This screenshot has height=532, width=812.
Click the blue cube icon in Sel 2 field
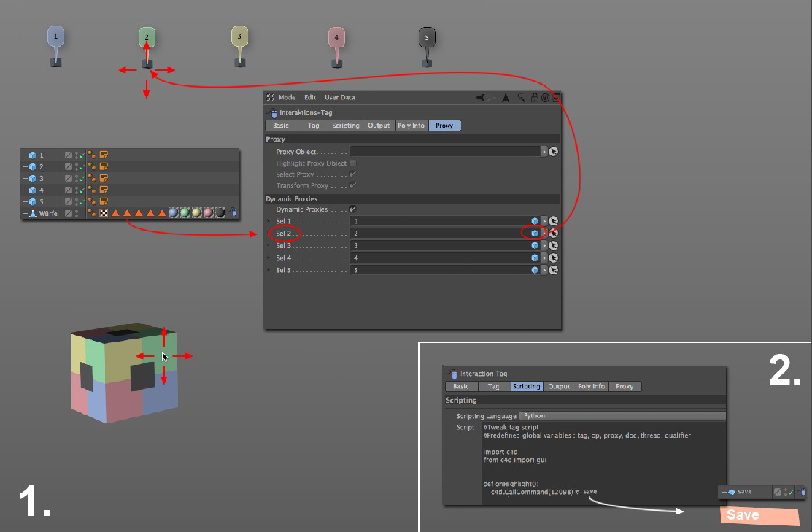click(x=535, y=233)
